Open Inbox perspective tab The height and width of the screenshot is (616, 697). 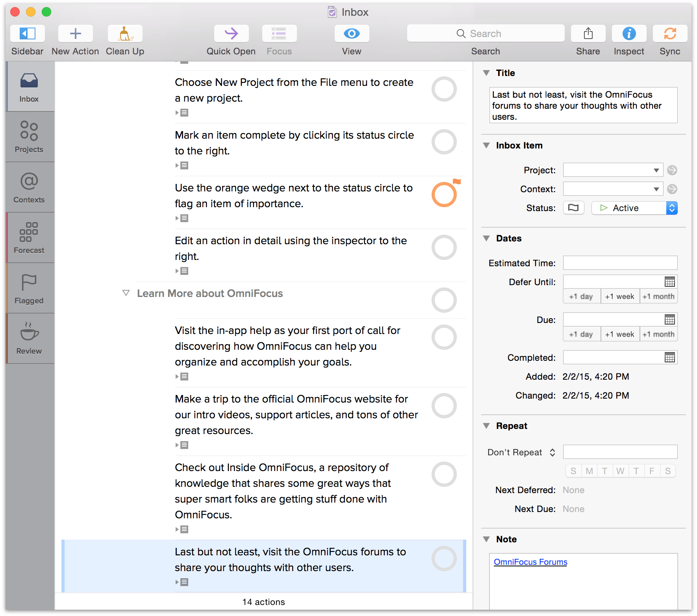tap(30, 87)
